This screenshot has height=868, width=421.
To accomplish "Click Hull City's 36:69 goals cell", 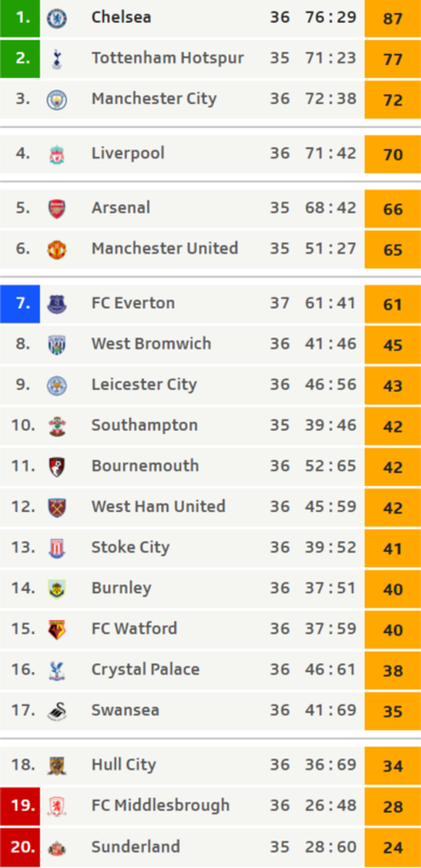I will click(331, 765).
